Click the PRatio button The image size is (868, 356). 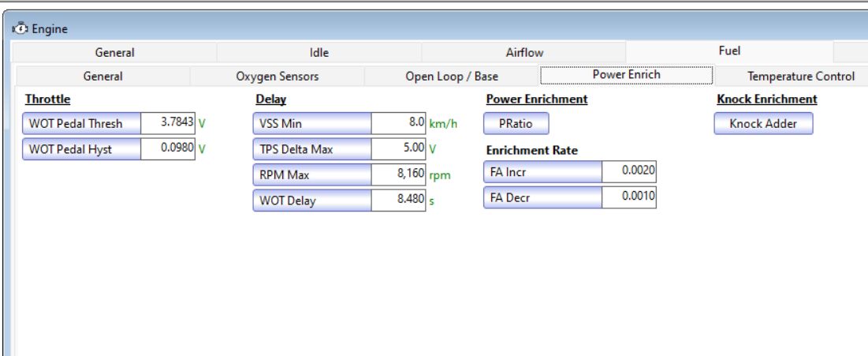point(516,124)
